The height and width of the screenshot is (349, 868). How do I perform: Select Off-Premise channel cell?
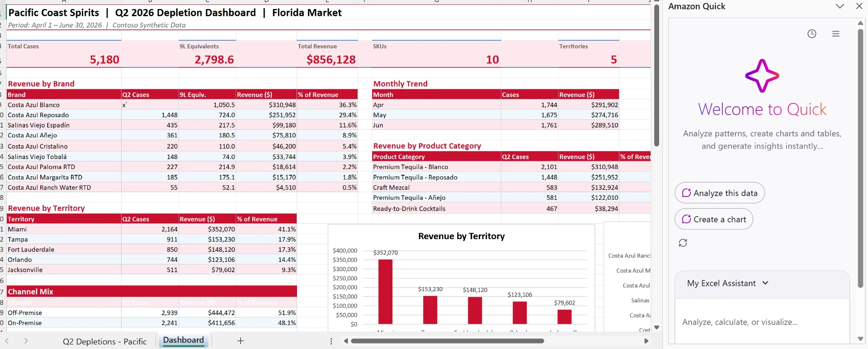(x=64, y=313)
